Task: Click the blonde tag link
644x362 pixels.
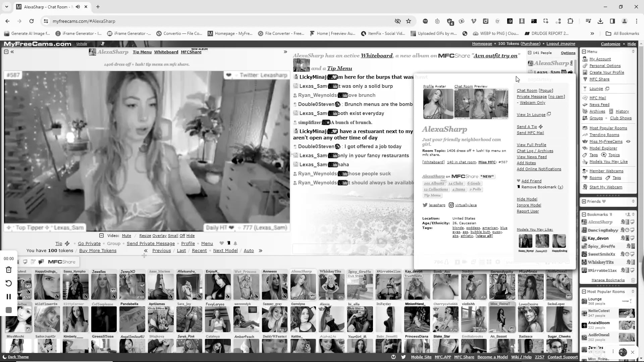Action: [x=458, y=228]
